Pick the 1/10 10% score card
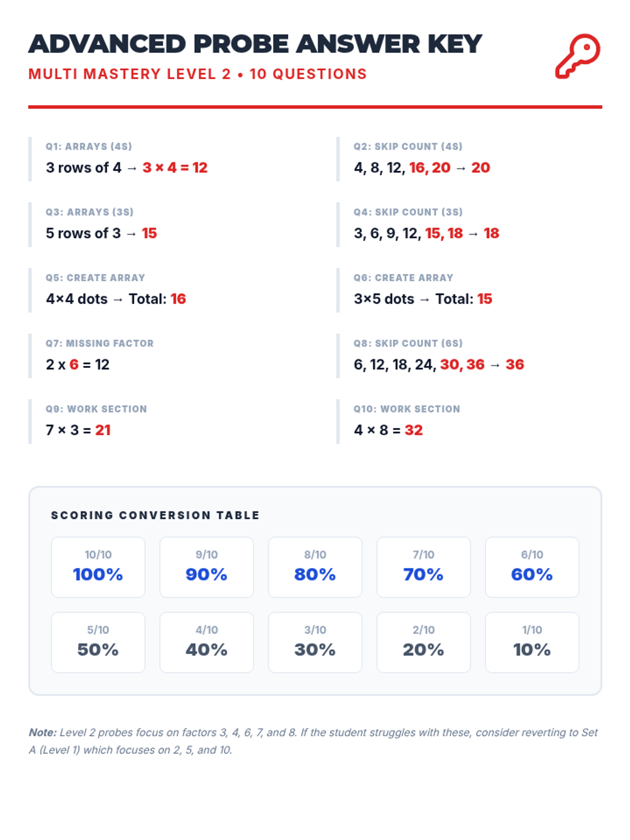The width and height of the screenshot is (630, 840). click(532, 642)
